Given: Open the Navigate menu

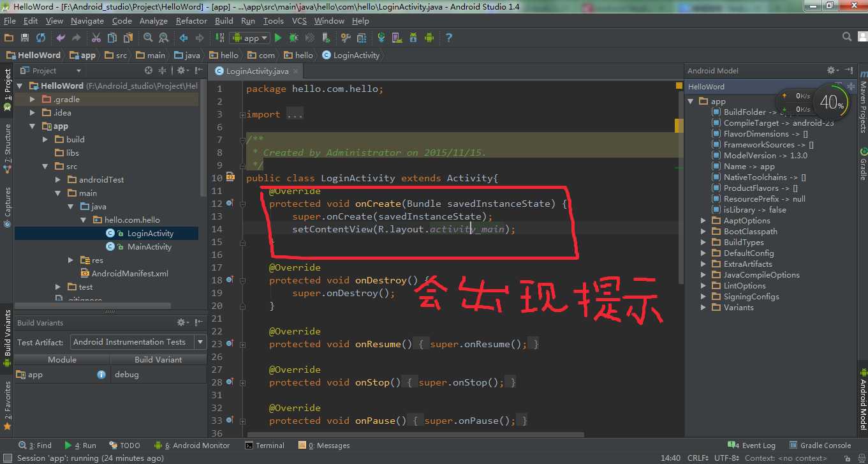Looking at the screenshot, I should [87, 21].
